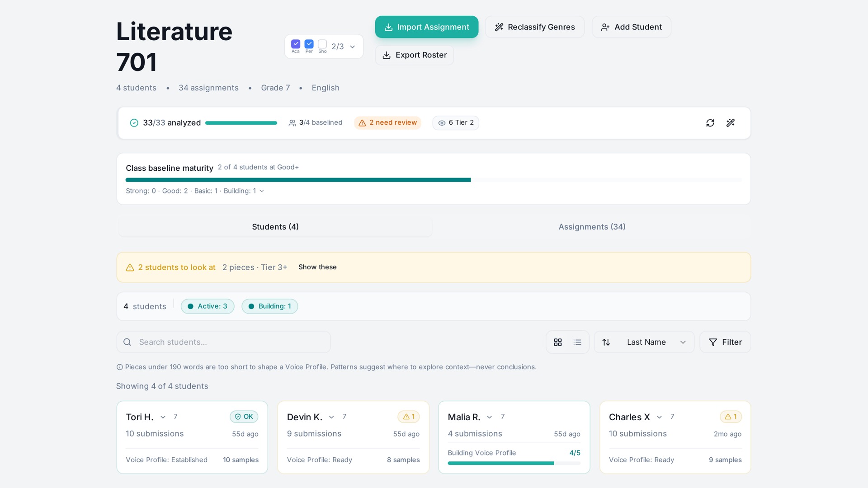This screenshot has height=488, width=868.
Task: Expand the Devin K. name chevron
Action: pos(331,417)
